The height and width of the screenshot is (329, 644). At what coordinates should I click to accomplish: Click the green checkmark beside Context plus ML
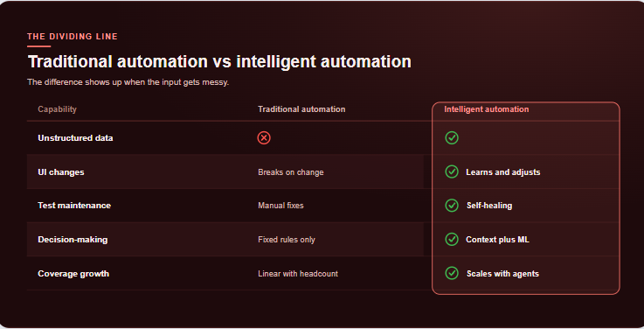pos(452,239)
